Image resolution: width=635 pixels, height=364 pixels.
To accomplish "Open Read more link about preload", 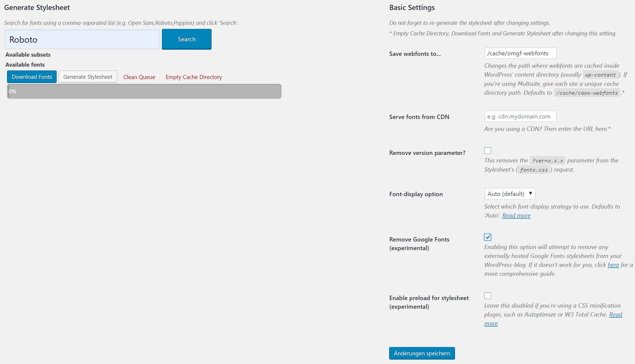I will [615, 315].
